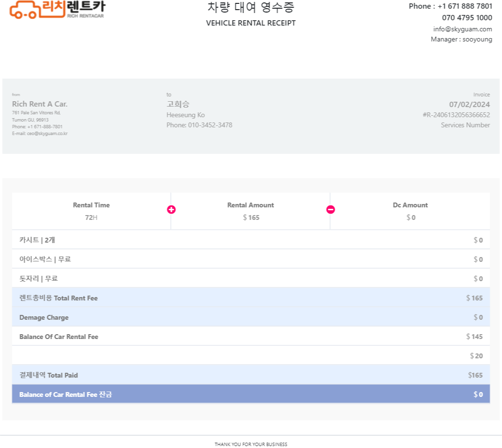Click customer phone 010-3452-3478
Viewport: 502px width, 448px height.
(x=199, y=125)
